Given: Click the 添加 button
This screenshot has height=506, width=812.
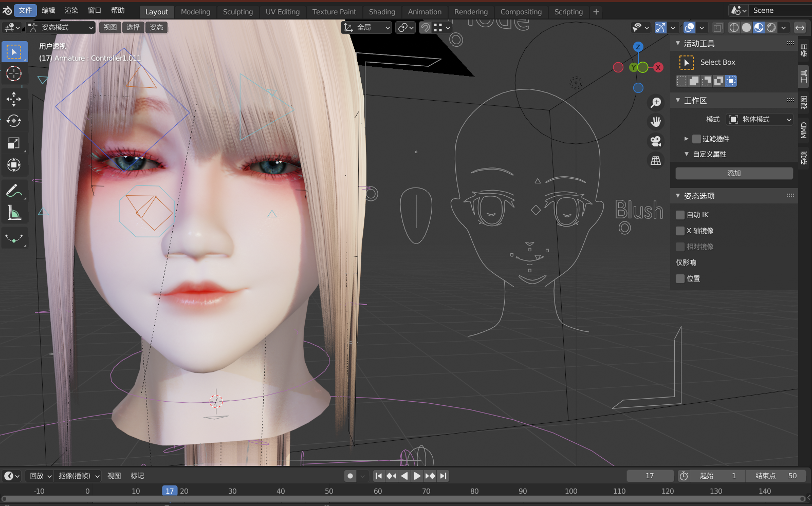Looking at the screenshot, I should pyautogui.click(x=734, y=173).
